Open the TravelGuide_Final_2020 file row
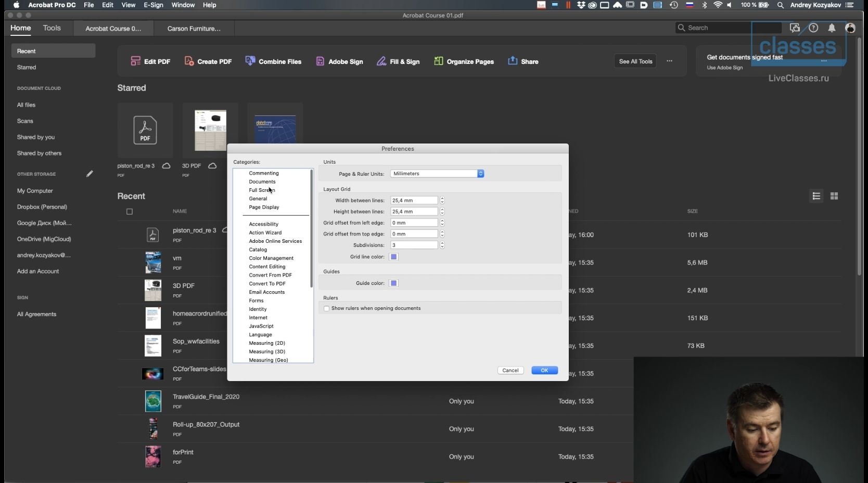Viewport: 868px width, 483px height. (376, 401)
